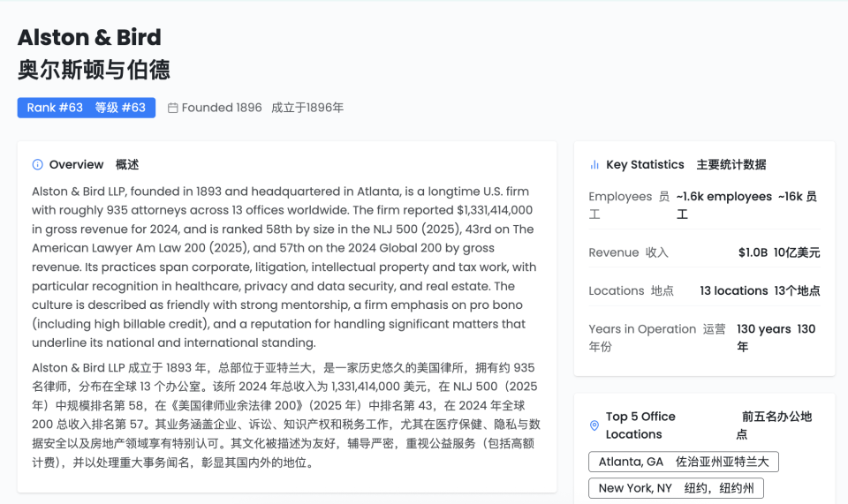Click the English overview paragraph
Viewport: 848px width, 504px height.
284,267
